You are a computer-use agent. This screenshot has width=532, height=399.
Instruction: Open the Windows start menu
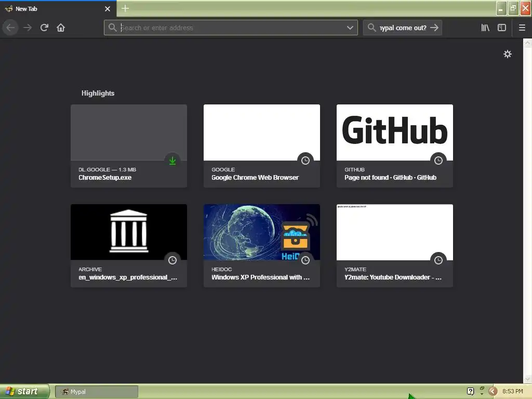(24, 392)
